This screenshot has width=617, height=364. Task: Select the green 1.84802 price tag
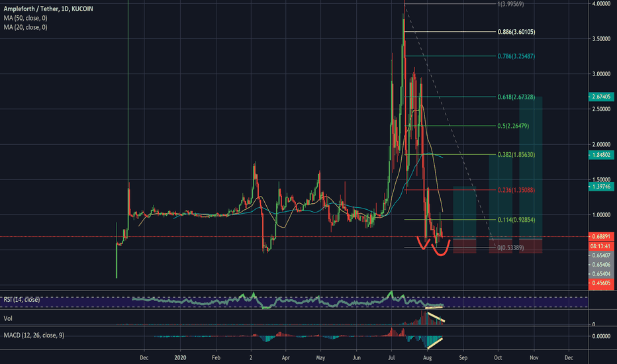(601, 155)
